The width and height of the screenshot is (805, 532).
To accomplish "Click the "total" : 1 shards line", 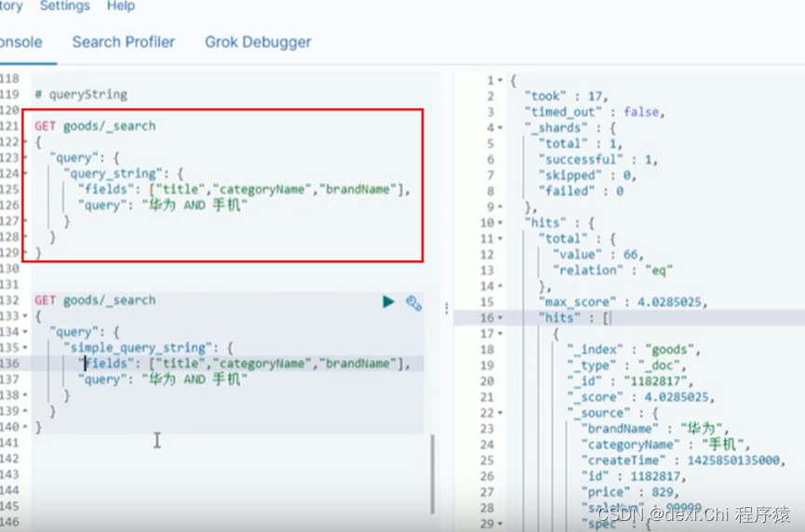I will point(581,143).
